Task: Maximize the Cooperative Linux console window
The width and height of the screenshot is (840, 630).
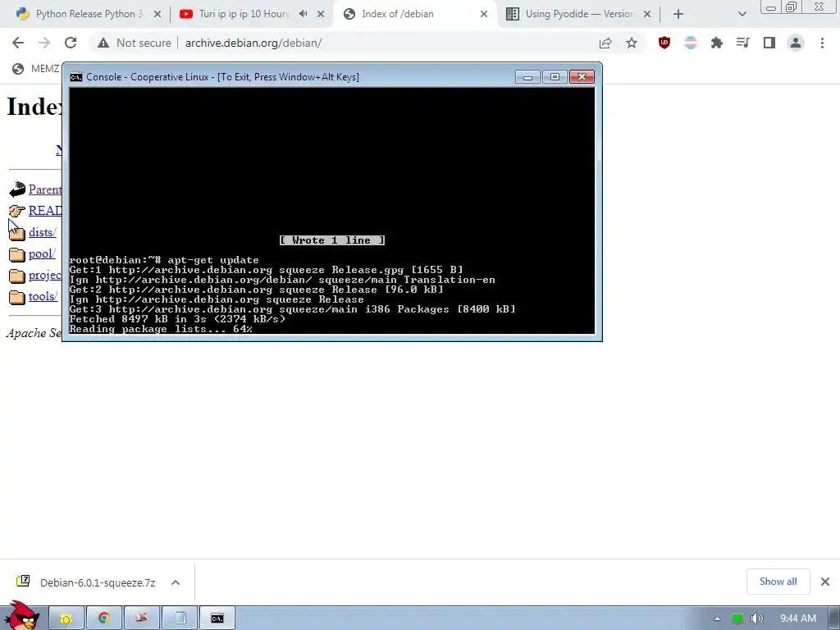Action: point(555,77)
